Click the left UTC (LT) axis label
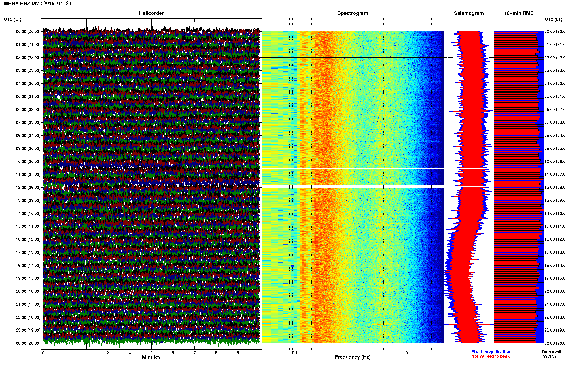The image size is (588, 368). click(x=13, y=19)
